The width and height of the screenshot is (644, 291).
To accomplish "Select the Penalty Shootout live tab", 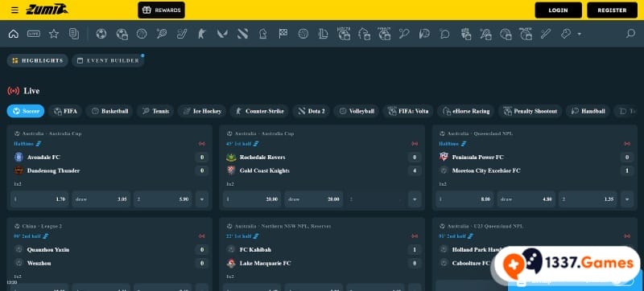I will pyautogui.click(x=530, y=111).
